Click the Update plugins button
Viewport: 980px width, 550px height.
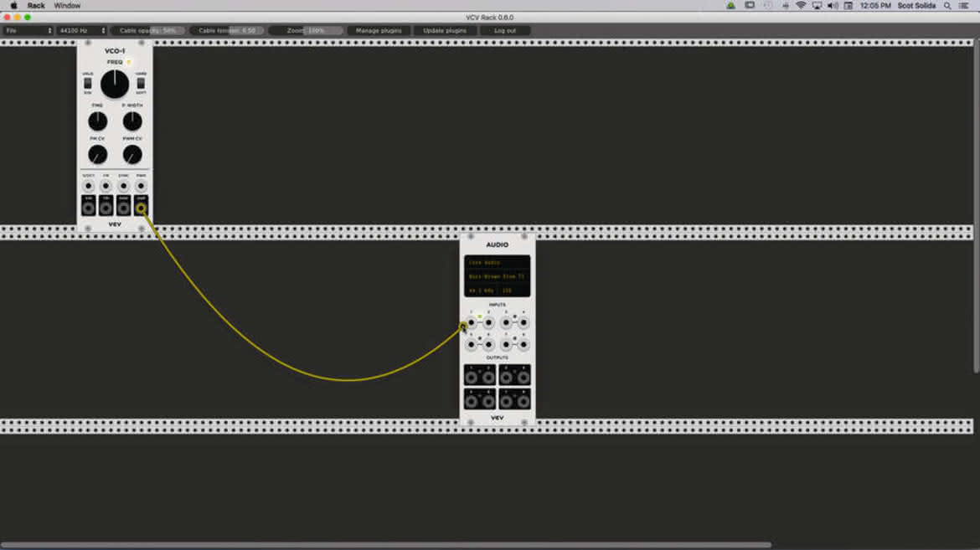pos(445,31)
